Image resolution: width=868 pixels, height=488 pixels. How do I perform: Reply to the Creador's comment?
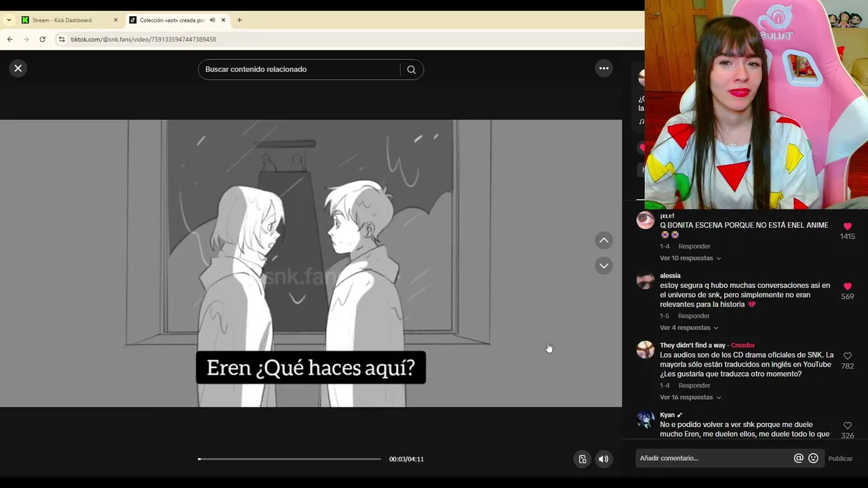click(x=694, y=386)
